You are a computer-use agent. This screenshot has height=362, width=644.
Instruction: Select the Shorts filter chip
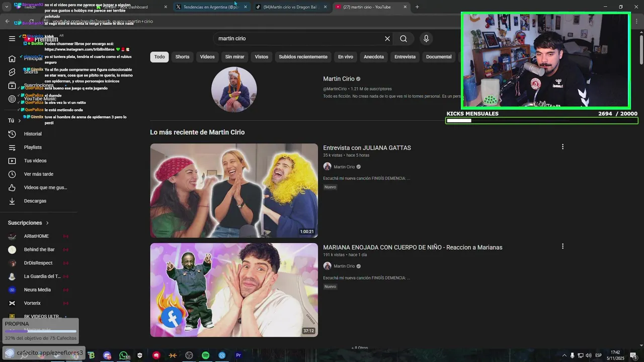pos(182,57)
